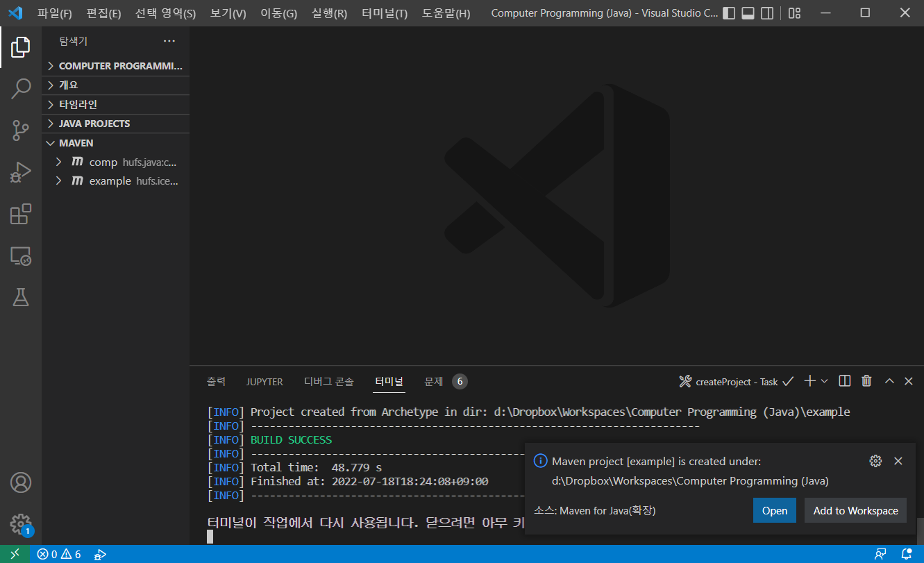Open the 실행(R) menu

coord(330,13)
